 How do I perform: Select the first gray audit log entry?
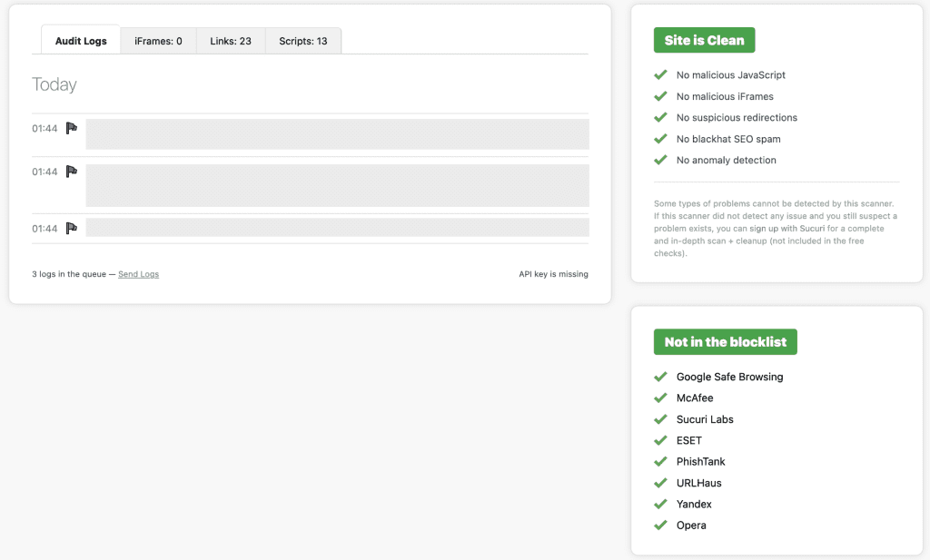[337, 134]
